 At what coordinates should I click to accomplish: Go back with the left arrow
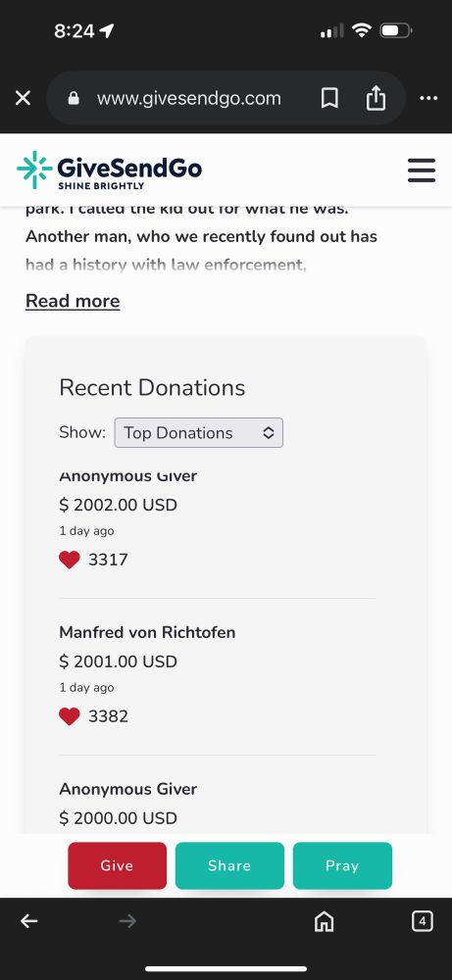coord(28,920)
